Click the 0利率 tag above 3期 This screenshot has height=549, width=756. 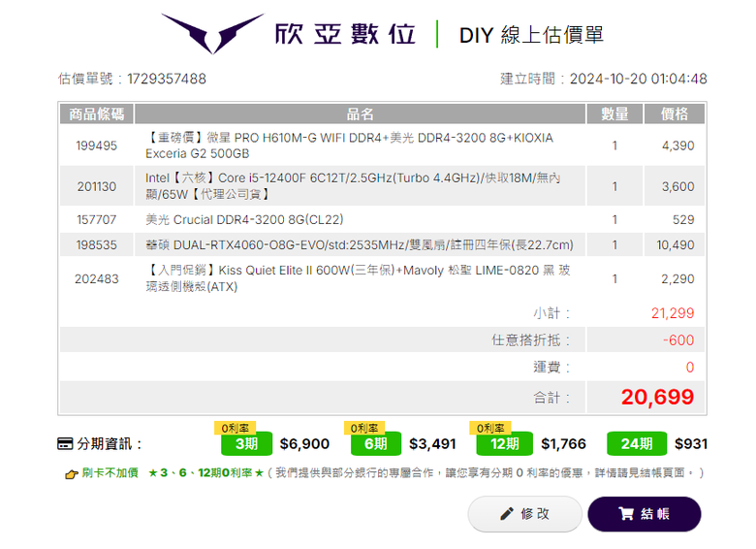coord(235,428)
